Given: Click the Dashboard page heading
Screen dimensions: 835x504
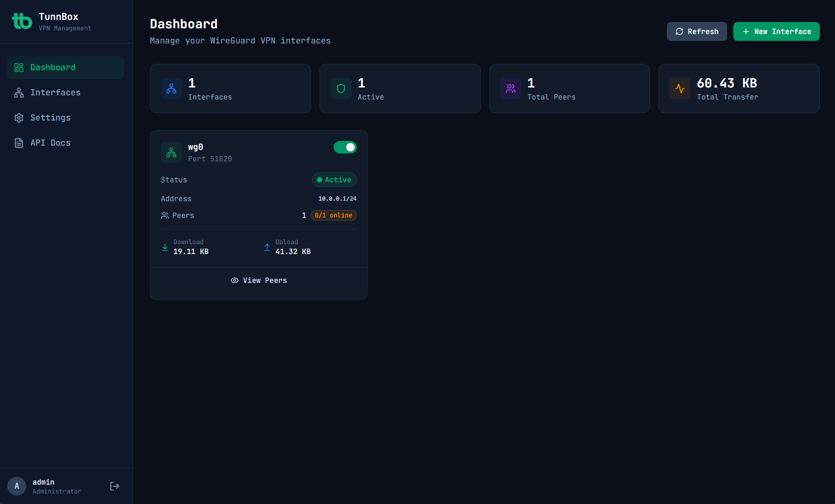Looking at the screenshot, I should [184, 24].
